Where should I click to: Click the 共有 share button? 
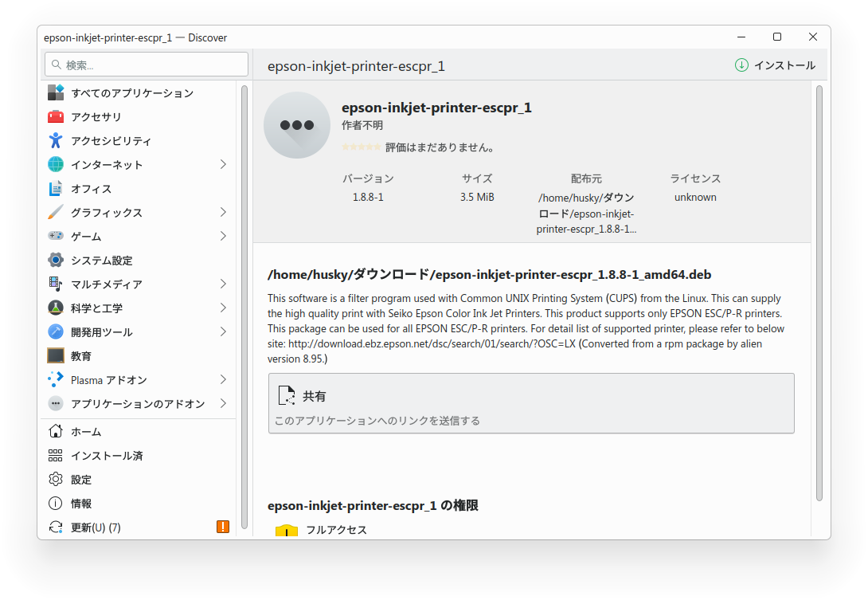[531, 403]
